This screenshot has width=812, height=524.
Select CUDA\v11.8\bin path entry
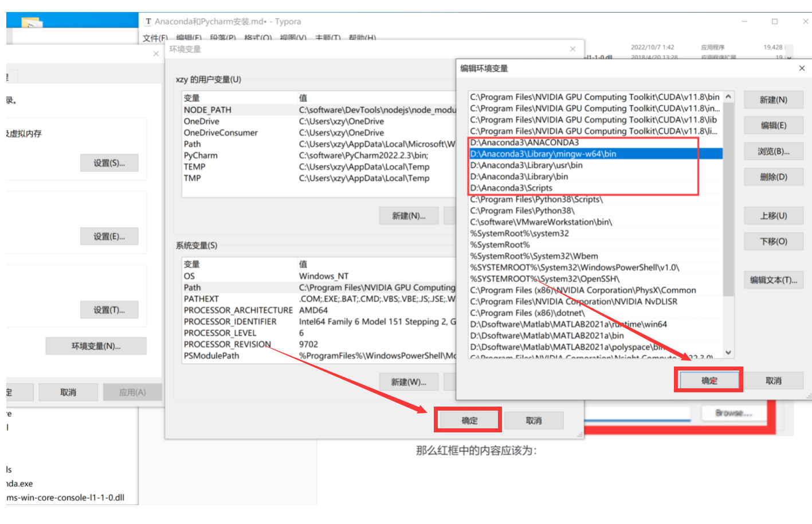click(595, 97)
